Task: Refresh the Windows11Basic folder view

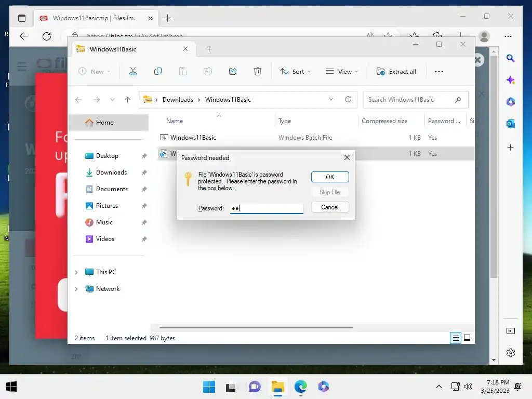Action: click(348, 99)
